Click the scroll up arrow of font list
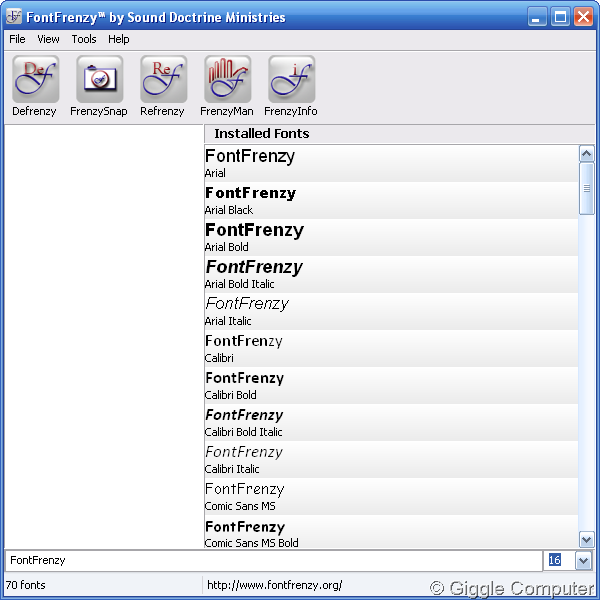The image size is (600, 600). click(x=586, y=154)
